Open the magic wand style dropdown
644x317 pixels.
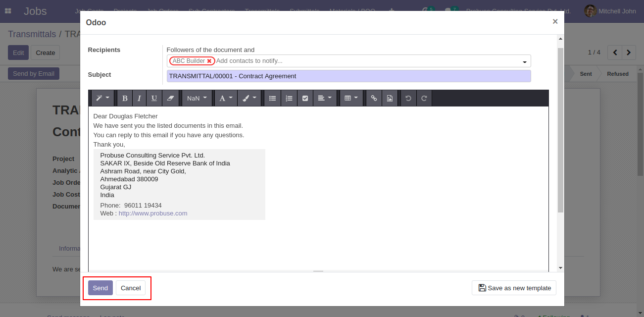102,98
